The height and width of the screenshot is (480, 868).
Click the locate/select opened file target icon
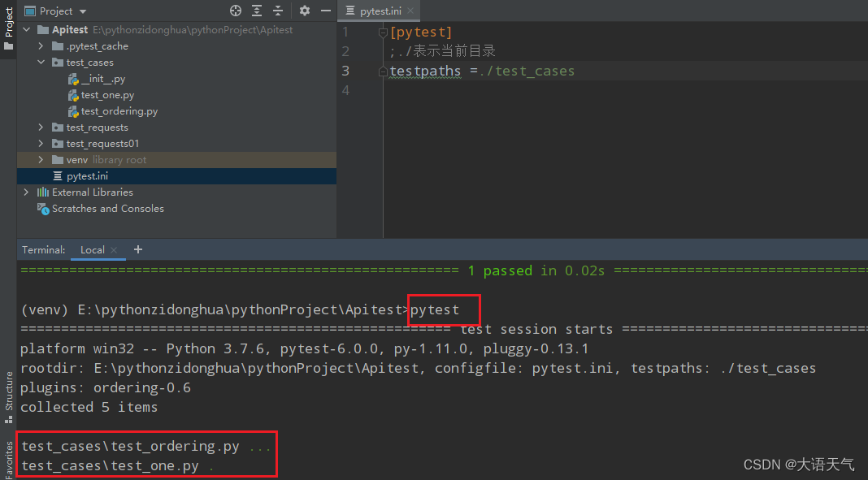click(236, 11)
